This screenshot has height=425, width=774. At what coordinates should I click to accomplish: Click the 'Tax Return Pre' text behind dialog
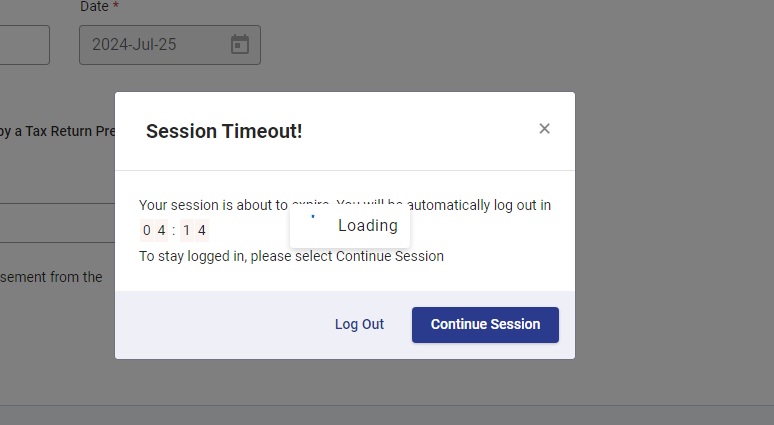[70, 131]
